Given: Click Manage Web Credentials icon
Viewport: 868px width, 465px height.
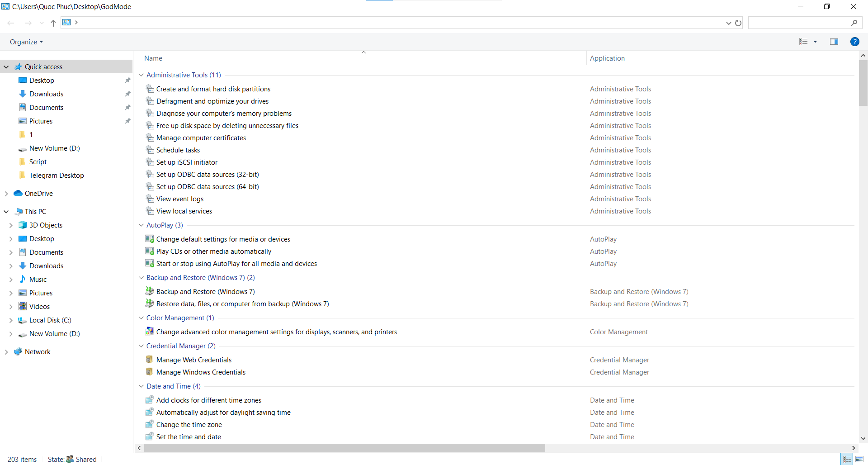Looking at the screenshot, I should 150,360.
